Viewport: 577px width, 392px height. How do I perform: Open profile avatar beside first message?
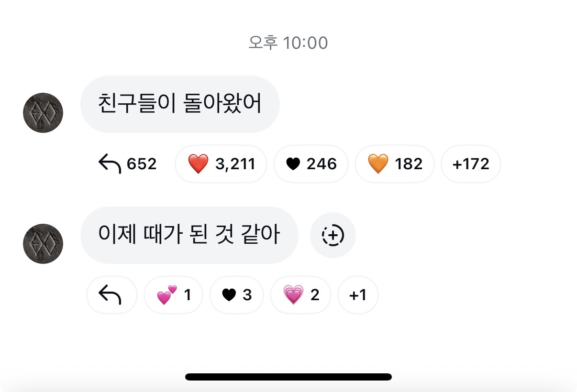(x=43, y=113)
